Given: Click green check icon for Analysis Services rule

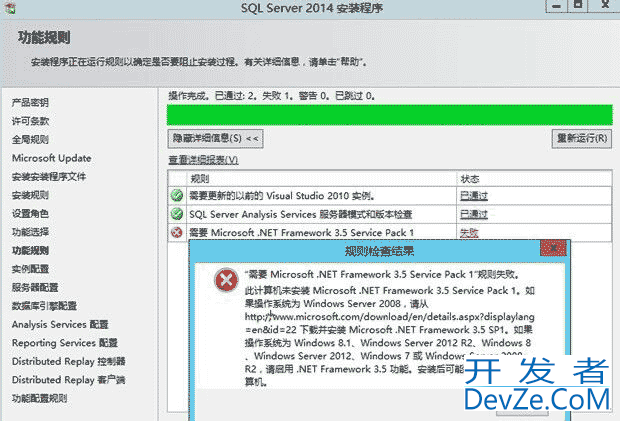Looking at the screenshot, I should click(177, 214).
